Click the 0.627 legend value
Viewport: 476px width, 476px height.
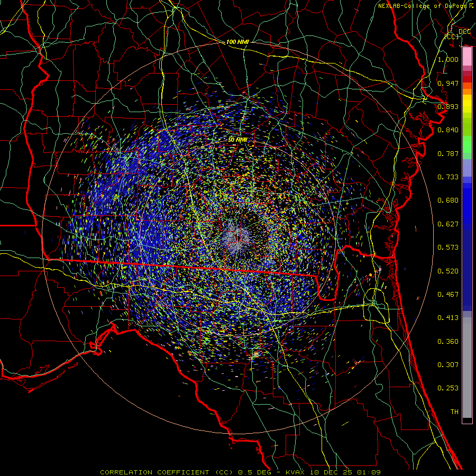(448, 224)
